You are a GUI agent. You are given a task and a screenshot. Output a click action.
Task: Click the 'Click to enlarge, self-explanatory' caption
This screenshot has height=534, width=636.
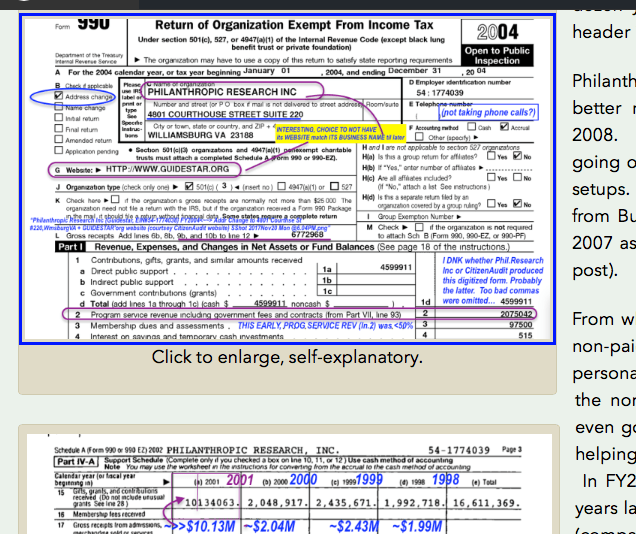pos(286,357)
